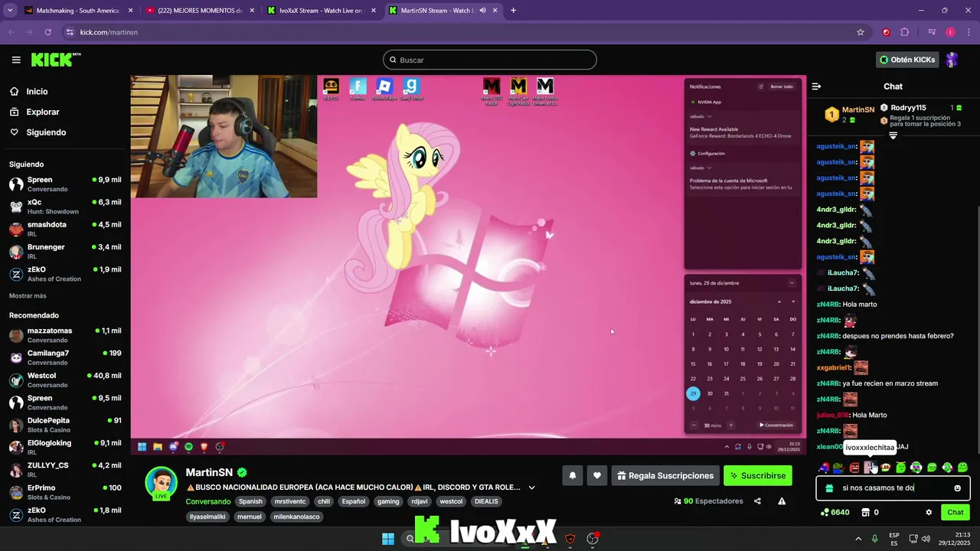The height and width of the screenshot is (551, 980).
Task: Open Brunenger channel in sidebar
Action: tap(65, 252)
